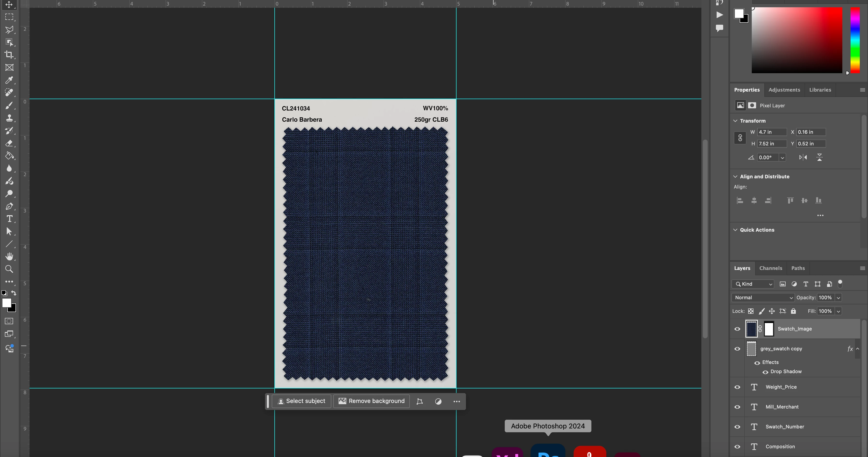This screenshot has width=868, height=457.
Task: Open the Normal blend mode dropdown
Action: click(763, 298)
